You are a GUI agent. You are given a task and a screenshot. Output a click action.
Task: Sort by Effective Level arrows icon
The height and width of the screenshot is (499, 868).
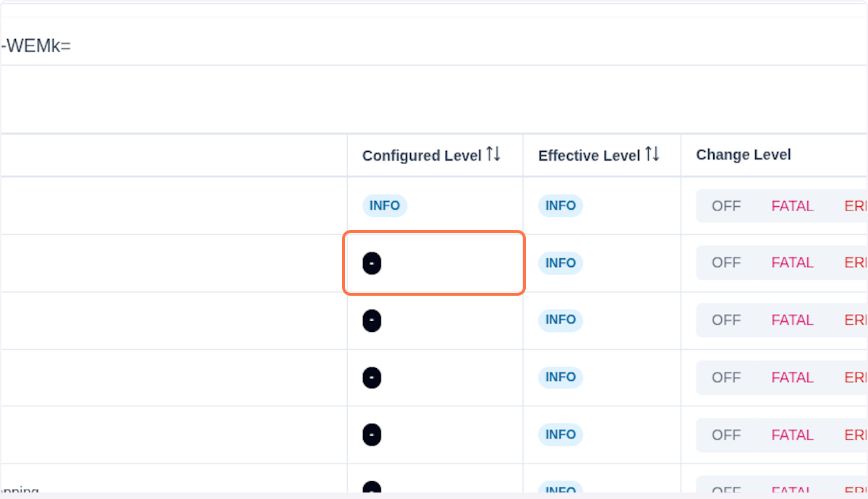coord(652,154)
